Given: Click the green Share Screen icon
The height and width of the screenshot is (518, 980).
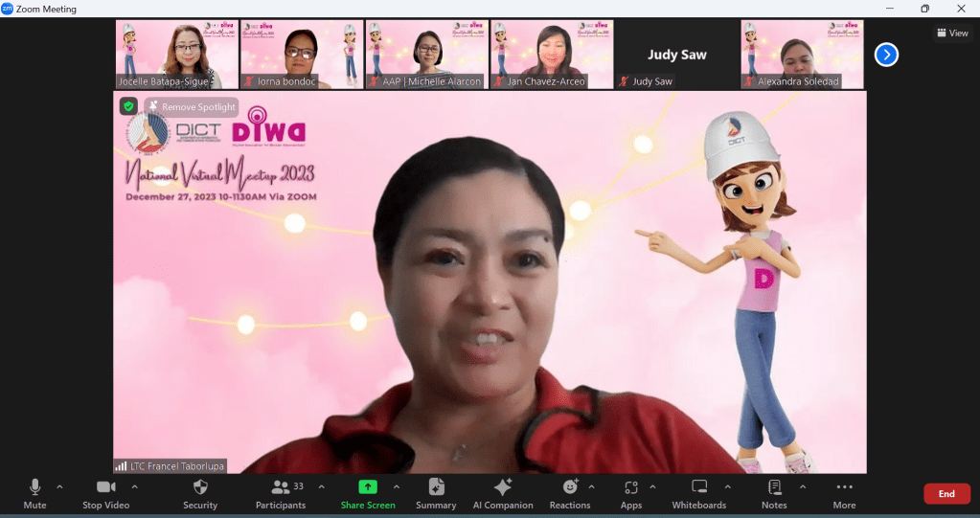Looking at the screenshot, I should (x=368, y=487).
